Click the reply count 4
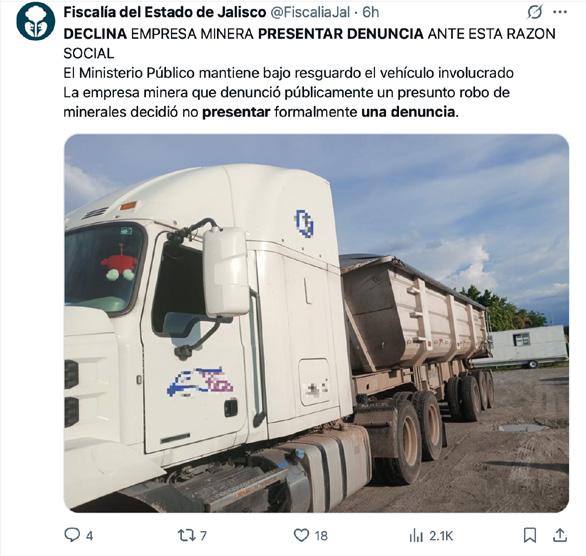 click(x=89, y=536)
